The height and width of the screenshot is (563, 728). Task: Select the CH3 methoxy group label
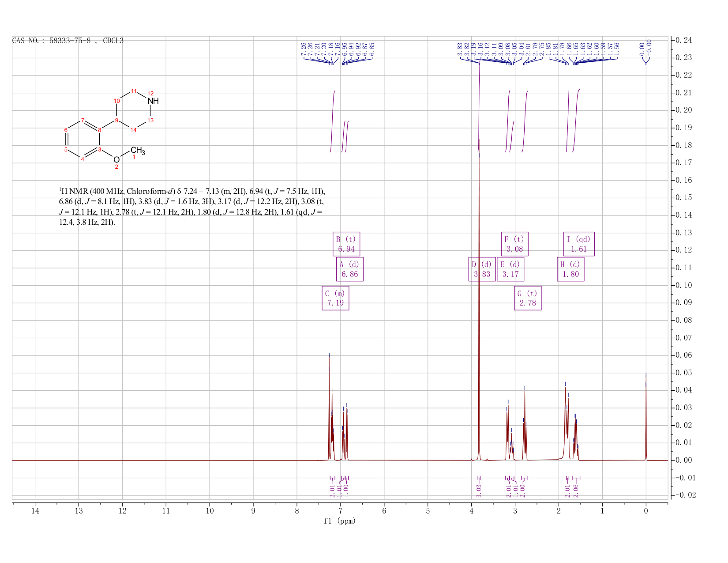coord(137,151)
